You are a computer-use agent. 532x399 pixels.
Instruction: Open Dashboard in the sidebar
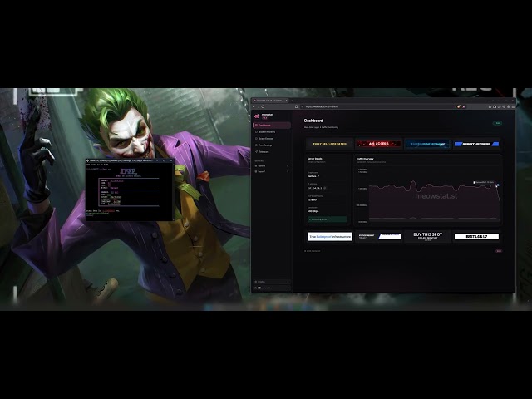272,126
